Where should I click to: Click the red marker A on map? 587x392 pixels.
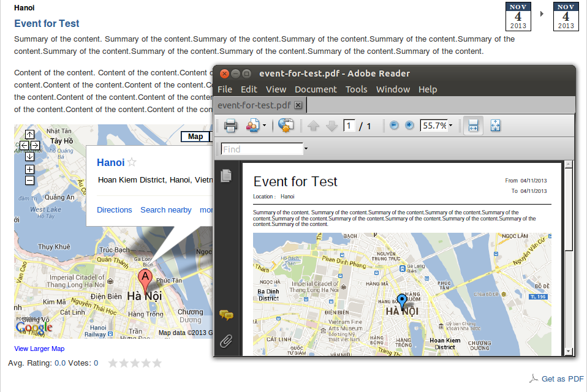coord(145,280)
